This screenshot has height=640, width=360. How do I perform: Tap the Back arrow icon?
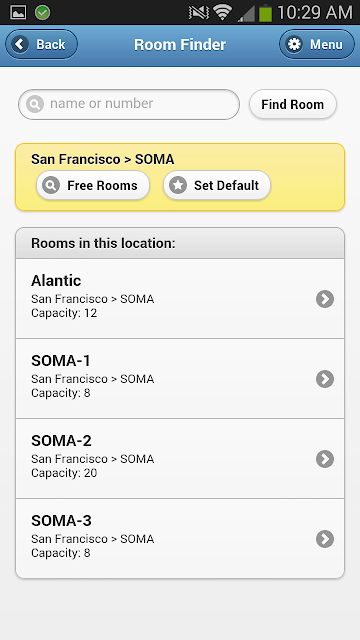click(20, 44)
